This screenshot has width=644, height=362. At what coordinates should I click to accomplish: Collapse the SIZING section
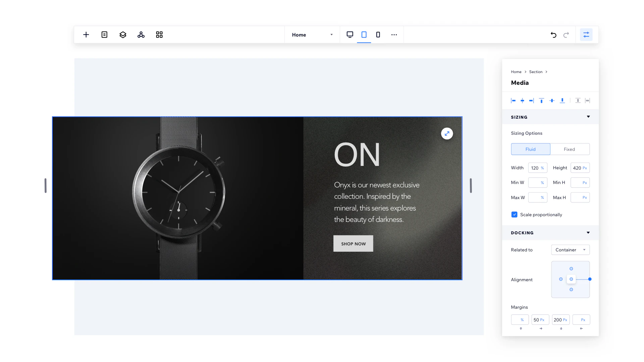(x=588, y=117)
